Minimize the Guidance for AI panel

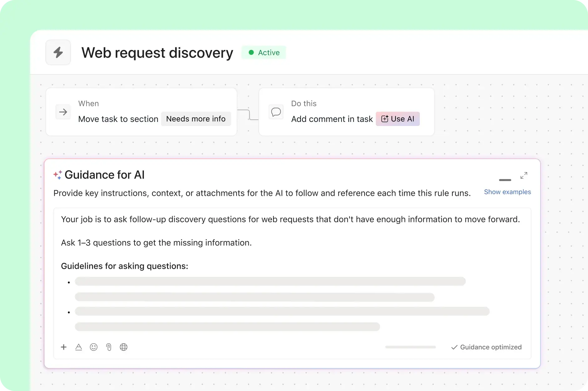505,180
